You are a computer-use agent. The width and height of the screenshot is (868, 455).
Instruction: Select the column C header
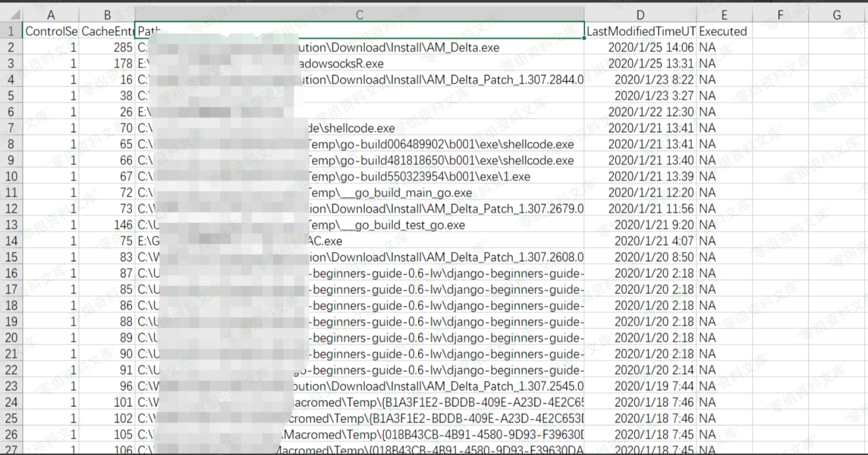[359, 15]
